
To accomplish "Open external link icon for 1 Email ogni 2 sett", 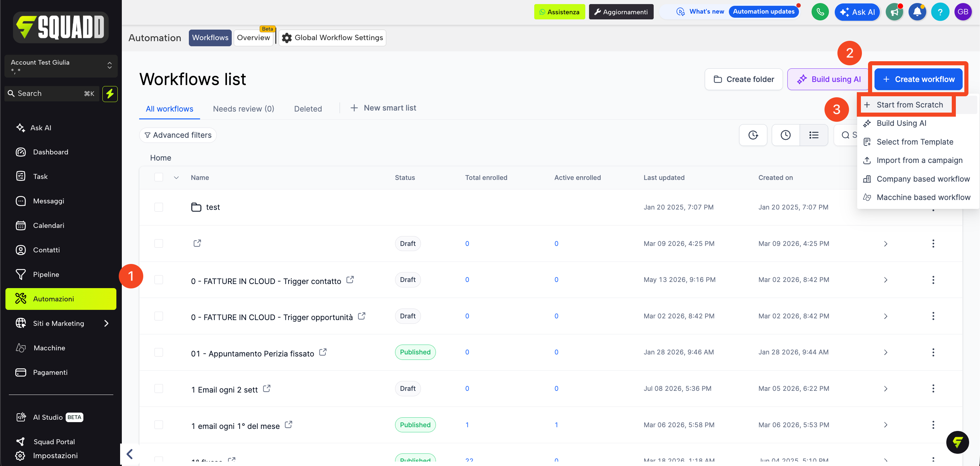I will 267,388.
